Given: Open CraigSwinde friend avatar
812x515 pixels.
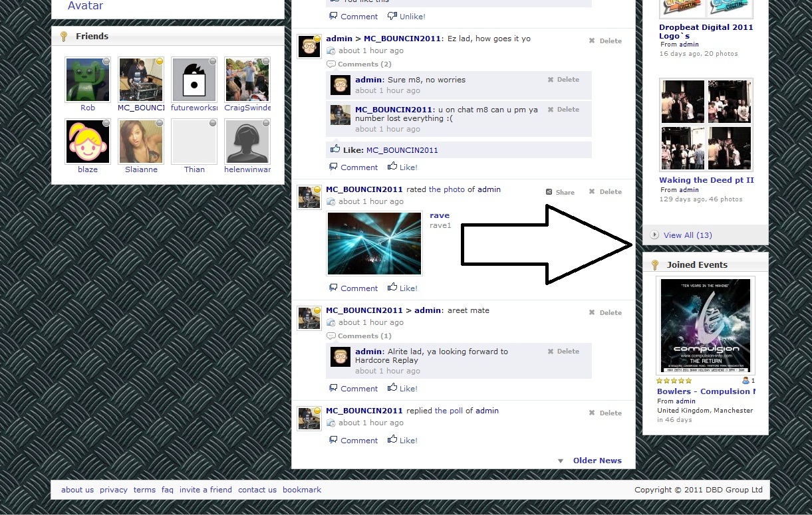Looking at the screenshot, I should click(247, 80).
